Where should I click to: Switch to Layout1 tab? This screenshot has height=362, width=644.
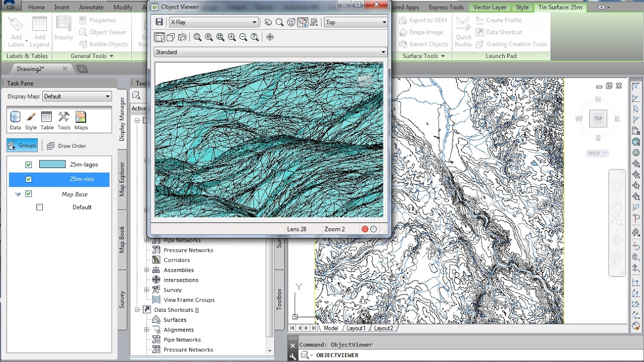pyautogui.click(x=356, y=328)
